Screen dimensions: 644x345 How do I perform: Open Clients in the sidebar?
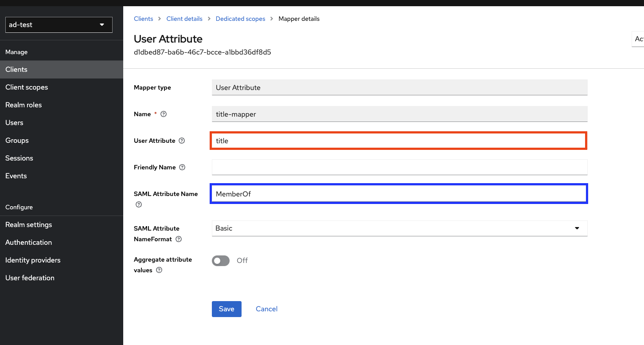[62, 70]
